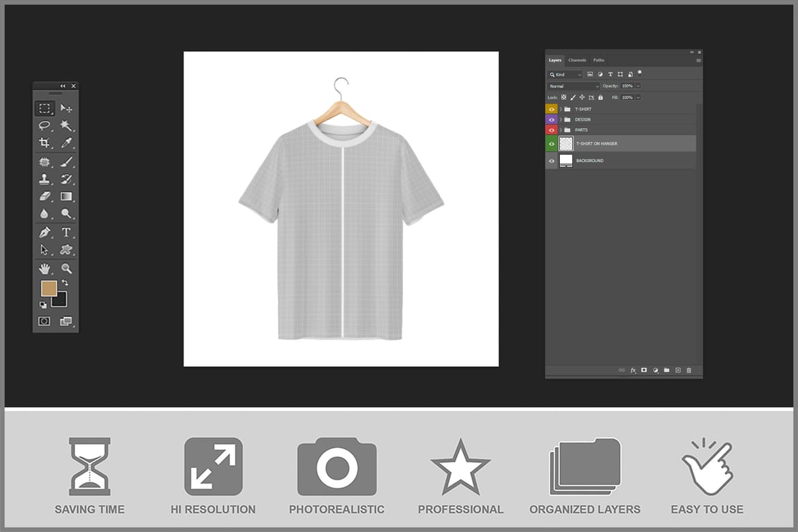Image resolution: width=798 pixels, height=532 pixels.
Task: Open the Opacity slider dropdown arrow
Action: pyautogui.click(x=638, y=86)
